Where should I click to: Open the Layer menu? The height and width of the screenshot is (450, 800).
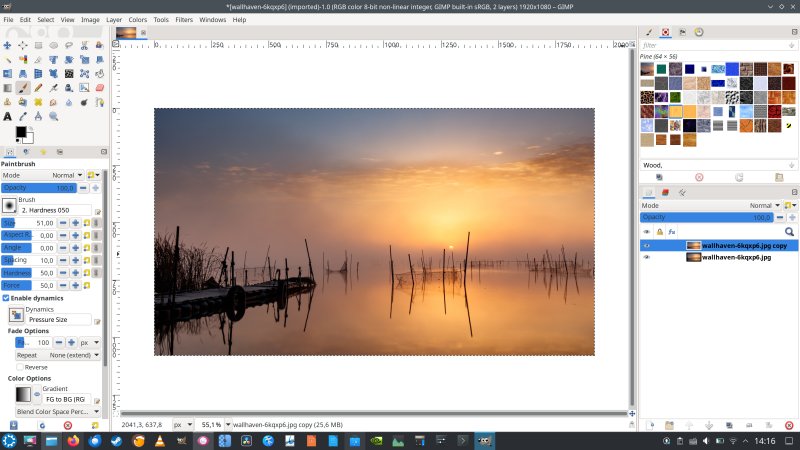click(x=114, y=19)
